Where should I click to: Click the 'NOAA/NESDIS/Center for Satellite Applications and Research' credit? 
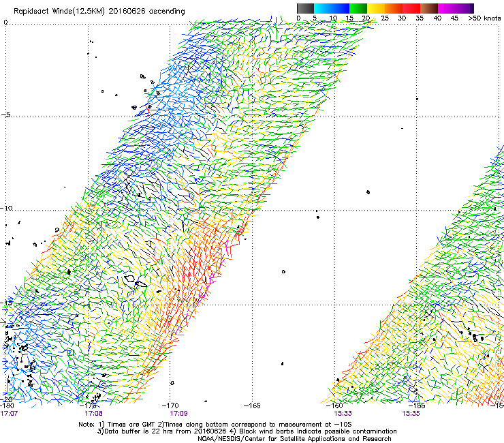(294, 439)
